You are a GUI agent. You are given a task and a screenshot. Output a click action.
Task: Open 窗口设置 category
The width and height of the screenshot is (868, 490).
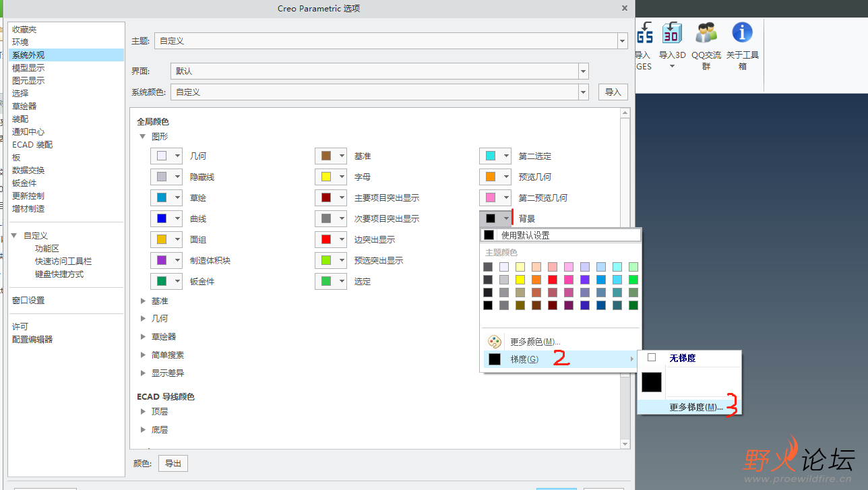pos(28,301)
